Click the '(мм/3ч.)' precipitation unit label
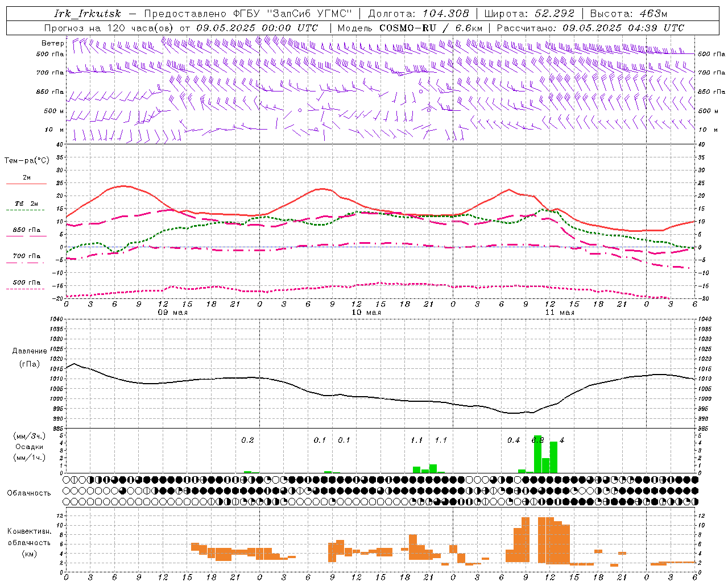This screenshot has height=582, width=728. tap(30, 436)
